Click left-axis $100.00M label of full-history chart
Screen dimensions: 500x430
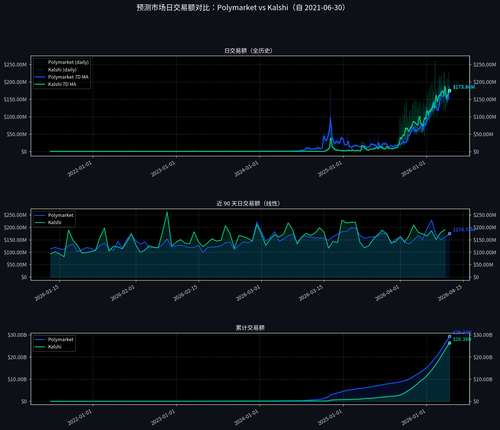pyautogui.click(x=15, y=117)
